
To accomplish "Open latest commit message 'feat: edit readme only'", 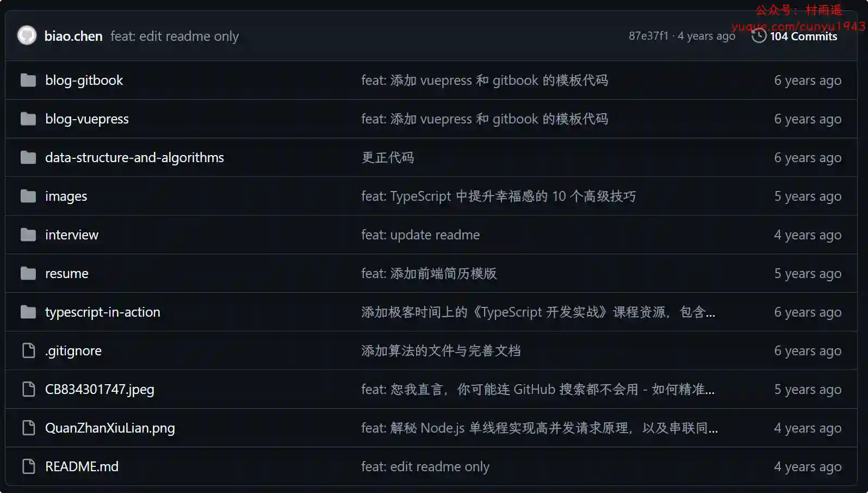I will (175, 36).
